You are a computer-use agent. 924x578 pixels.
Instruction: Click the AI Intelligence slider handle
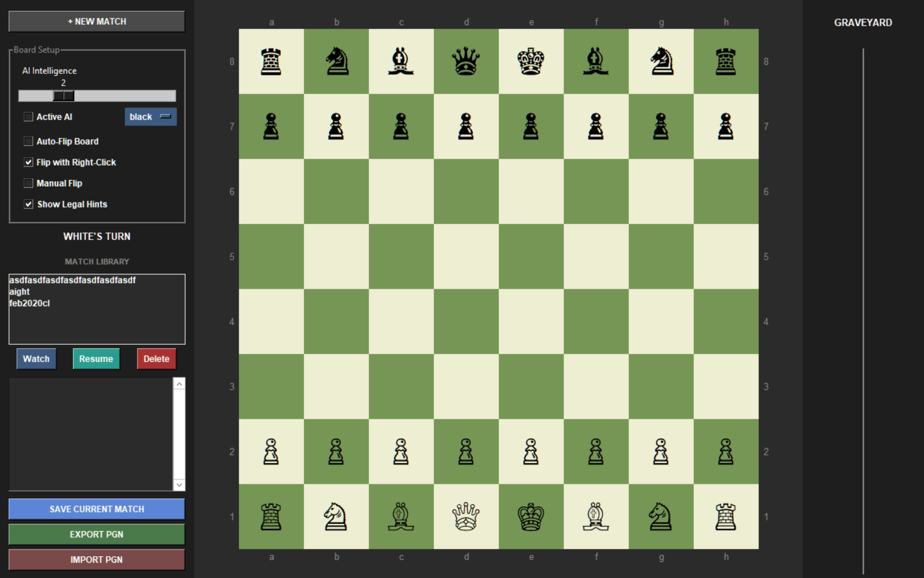(x=64, y=96)
